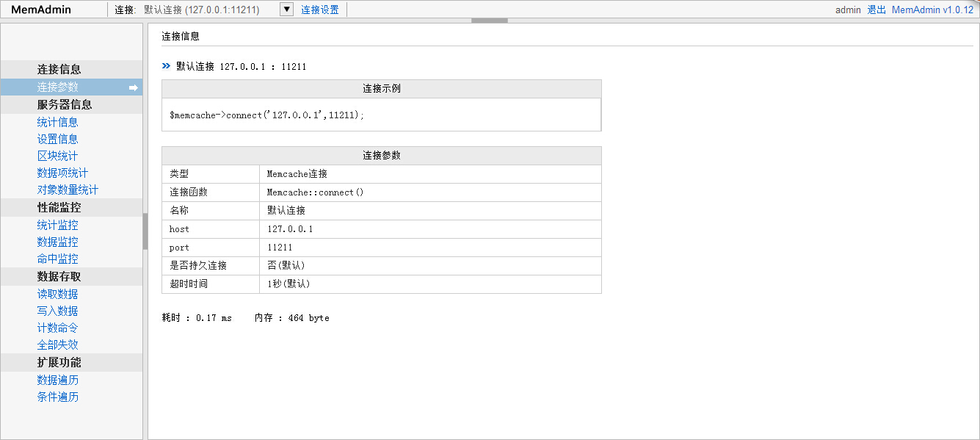The width and height of the screenshot is (980, 440).
Task: Click the MemAdmin logo title
Action: 41,10
